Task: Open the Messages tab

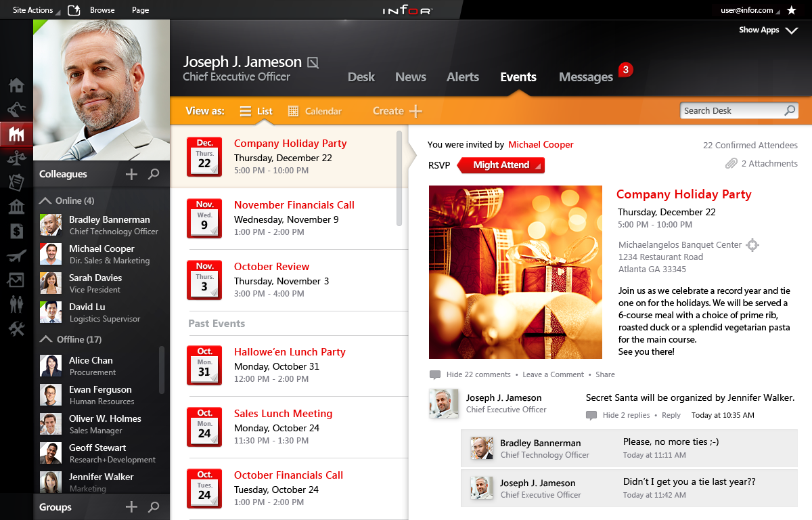Action: click(586, 77)
